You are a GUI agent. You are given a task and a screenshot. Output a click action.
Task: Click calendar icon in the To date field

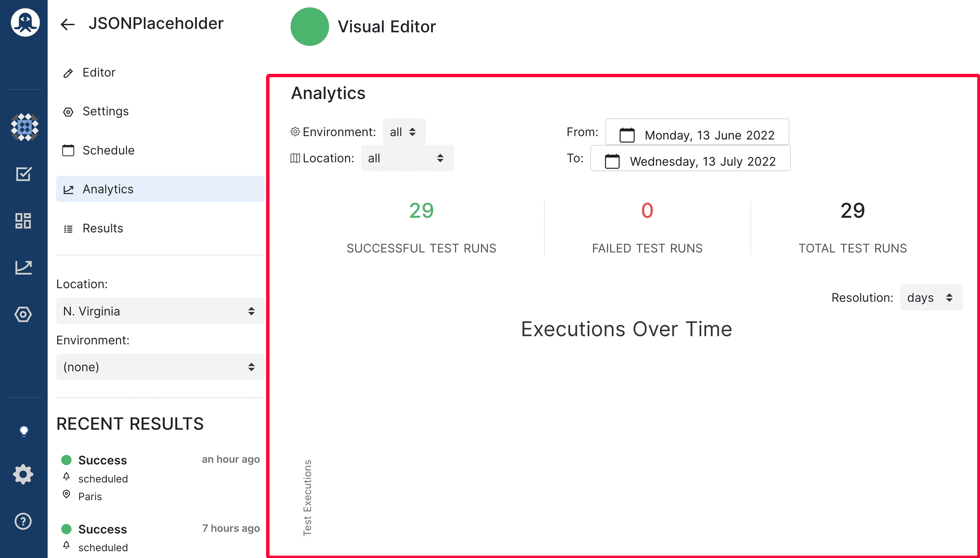point(612,161)
